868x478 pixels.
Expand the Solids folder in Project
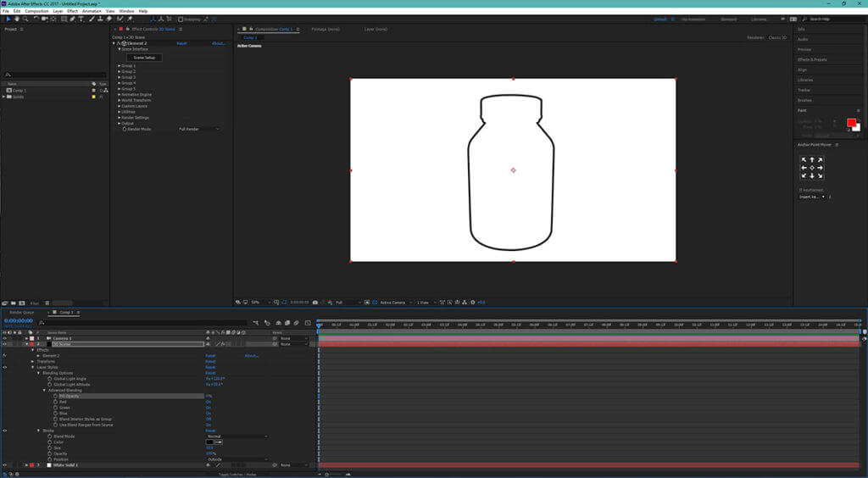tap(4, 97)
